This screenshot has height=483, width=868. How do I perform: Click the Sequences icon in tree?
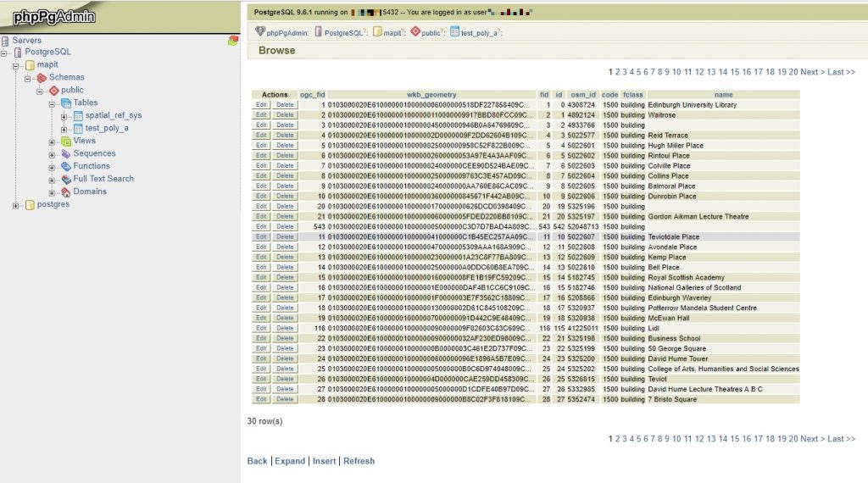pos(65,154)
